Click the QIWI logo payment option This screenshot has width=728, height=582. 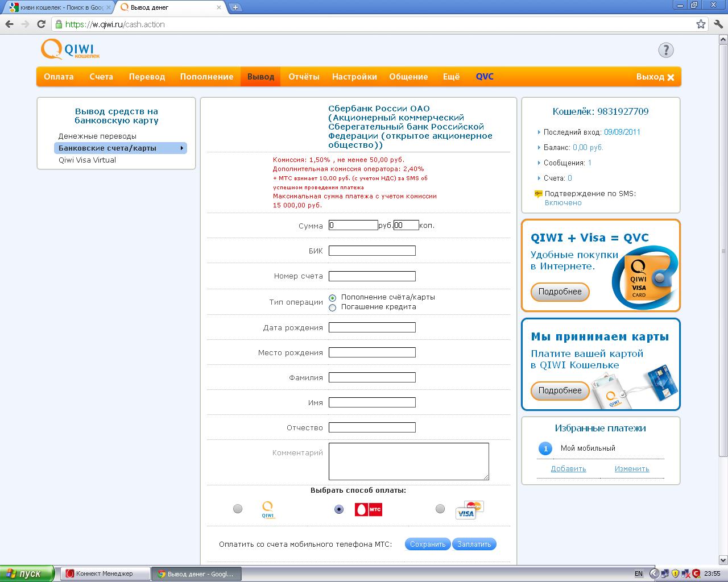[x=268, y=509]
